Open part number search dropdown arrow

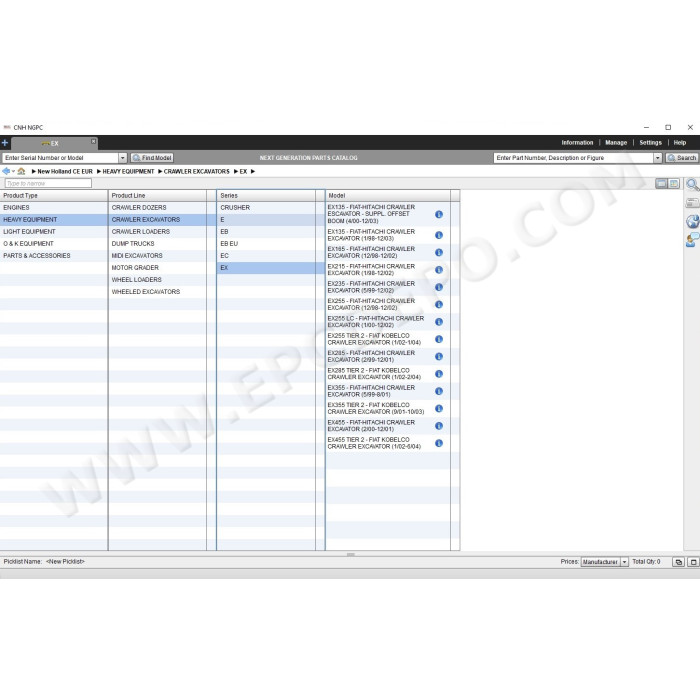tap(657, 158)
